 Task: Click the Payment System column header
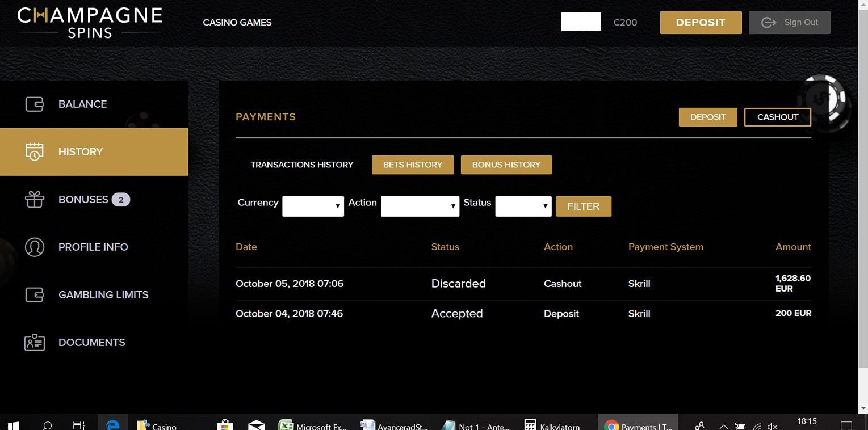click(666, 247)
